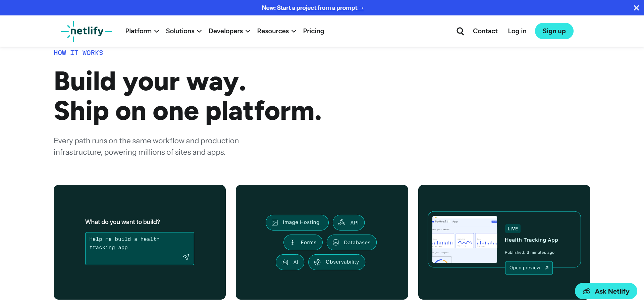Image resolution: width=644 pixels, height=306 pixels.
Task: Expand the Developers menu
Action: pyautogui.click(x=229, y=31)
